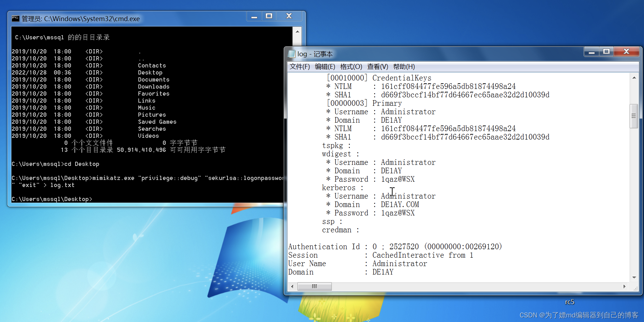Click the [00000003] Primary line
Screen dimensions: 644x322
(364, 103)
